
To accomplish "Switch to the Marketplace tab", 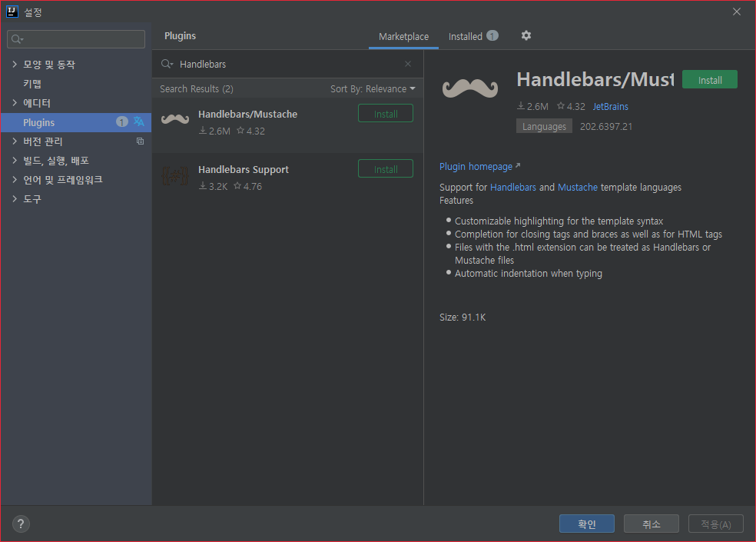I will [403, 36].
